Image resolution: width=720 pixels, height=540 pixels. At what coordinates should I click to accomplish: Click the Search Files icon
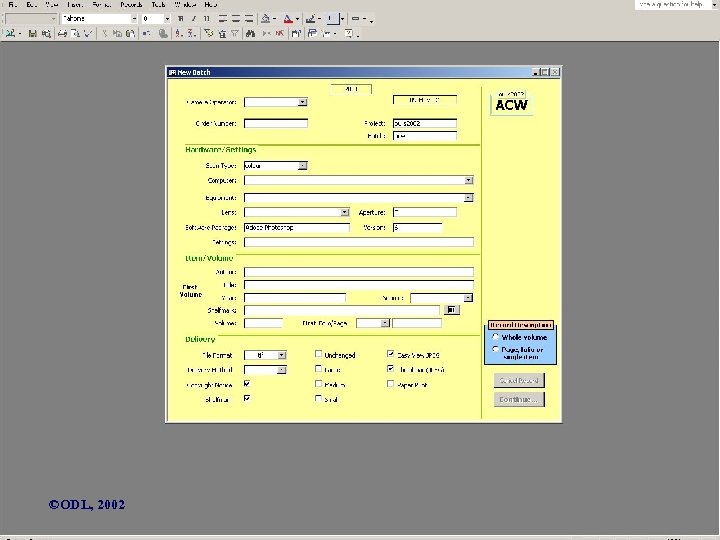pos(46,33)
